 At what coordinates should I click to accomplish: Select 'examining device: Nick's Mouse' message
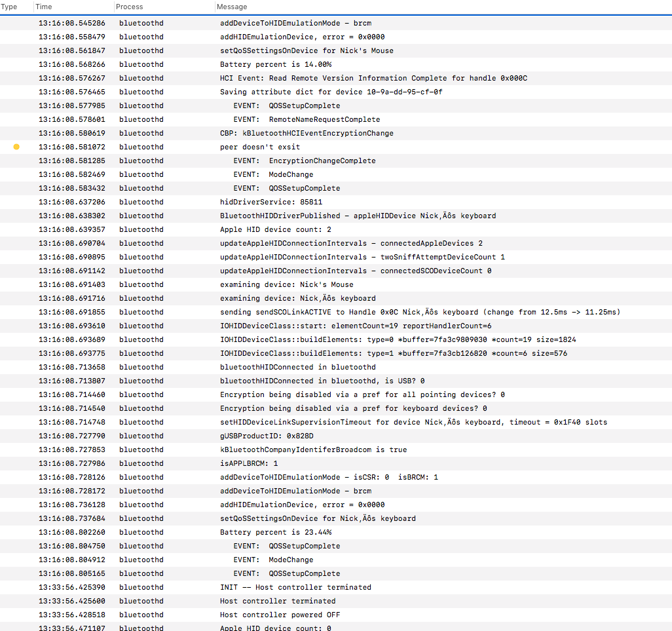tap(287, 284)
